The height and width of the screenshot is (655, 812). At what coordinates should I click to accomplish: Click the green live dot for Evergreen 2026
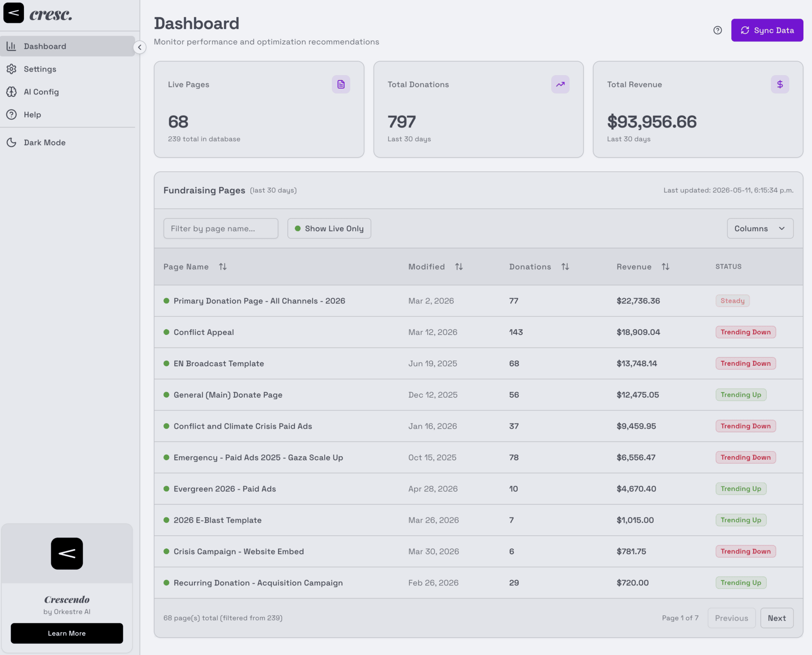tap(166, 489)
